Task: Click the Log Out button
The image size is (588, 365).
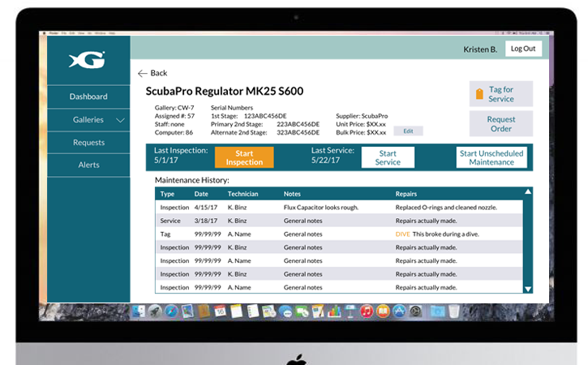Action: coord(523,49)
